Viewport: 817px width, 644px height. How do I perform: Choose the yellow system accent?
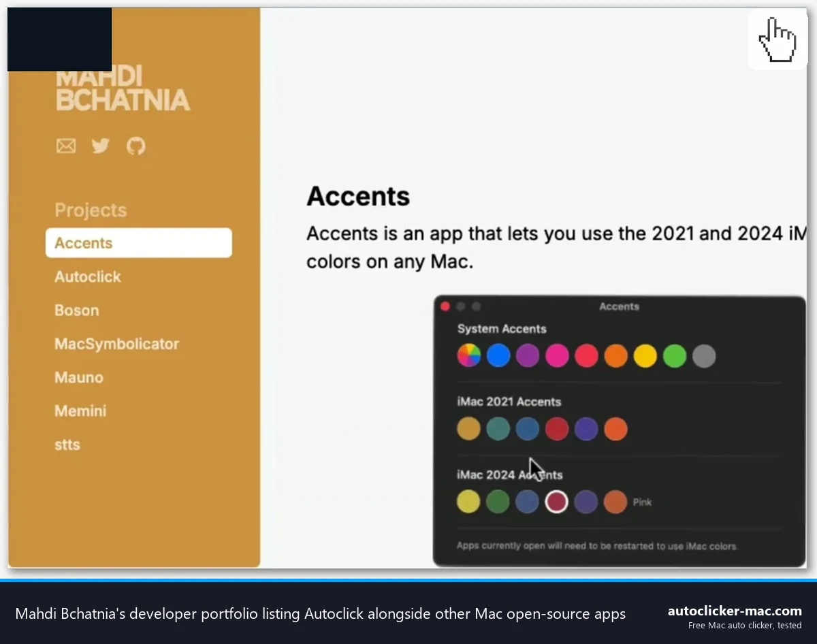click(645, 355)
